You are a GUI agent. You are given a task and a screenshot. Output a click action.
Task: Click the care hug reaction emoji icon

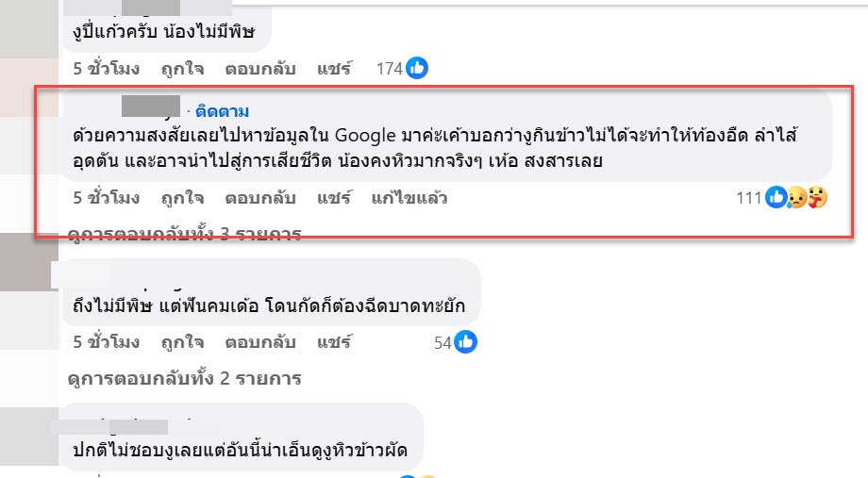click(x=816, y=198)
